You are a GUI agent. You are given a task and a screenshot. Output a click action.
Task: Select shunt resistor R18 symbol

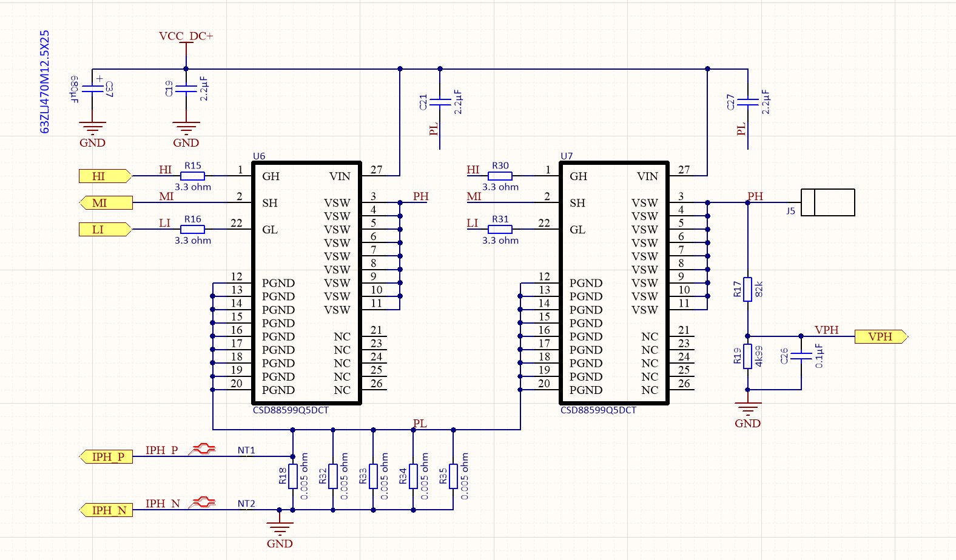tap(293, 476)
